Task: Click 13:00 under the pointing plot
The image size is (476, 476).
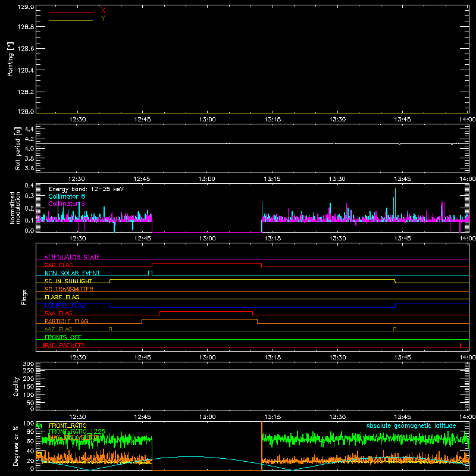Action: [207, 120]
